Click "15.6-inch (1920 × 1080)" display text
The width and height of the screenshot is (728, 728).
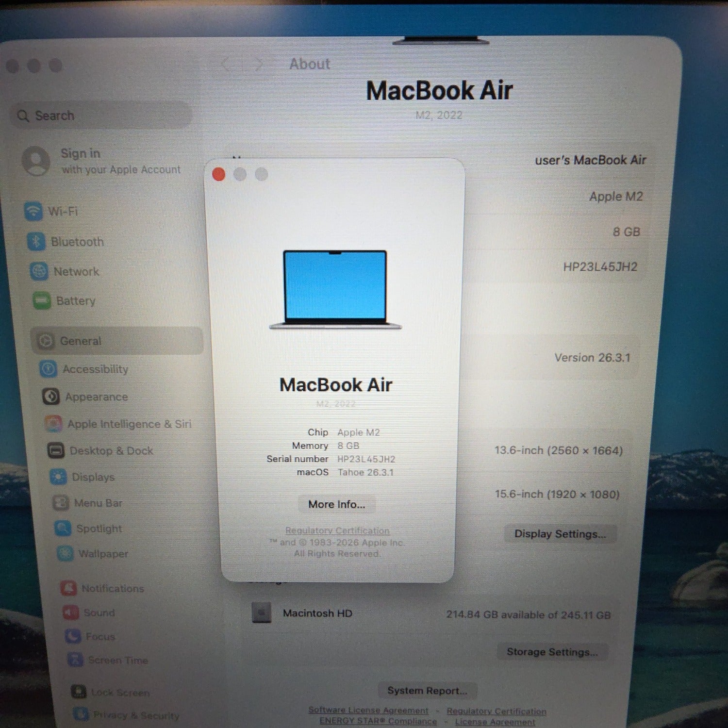point(557,494)
